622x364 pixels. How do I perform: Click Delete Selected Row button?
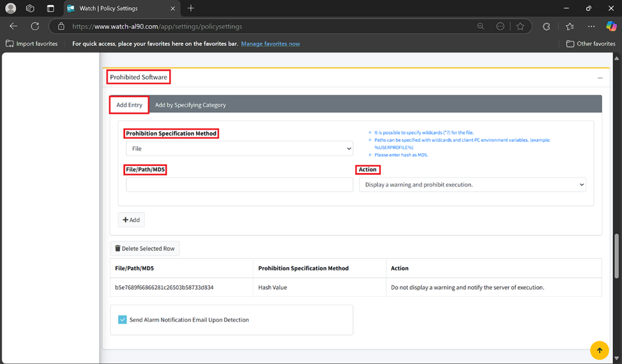tap(144, 248)
